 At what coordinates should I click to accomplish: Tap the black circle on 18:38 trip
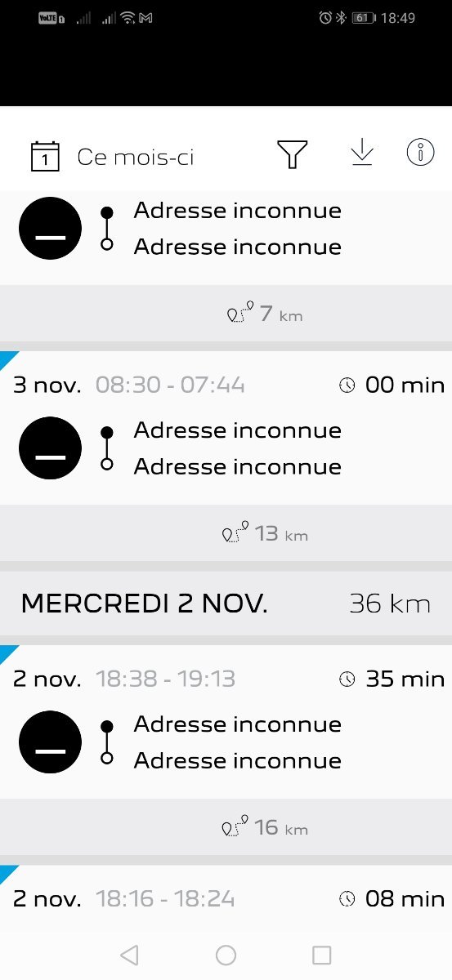coord(51,742)
